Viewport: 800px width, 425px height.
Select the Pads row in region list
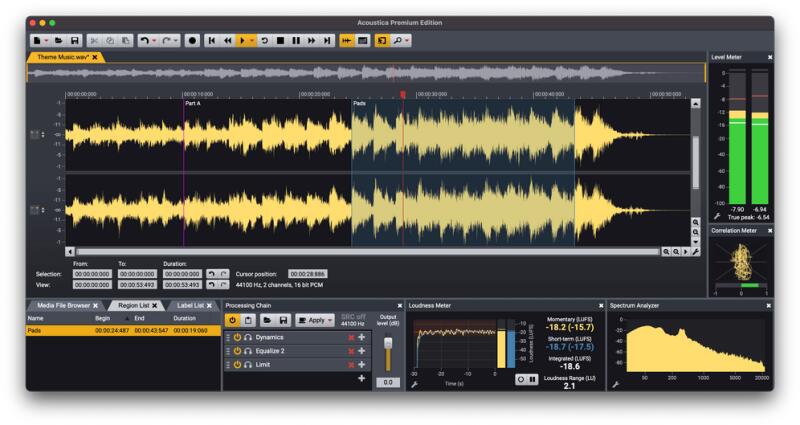click(123, 331)
